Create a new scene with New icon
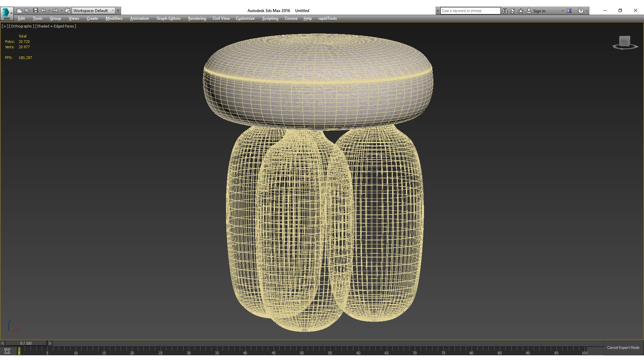The width and height of the screenshot is (644, 362). pos(19,11)
